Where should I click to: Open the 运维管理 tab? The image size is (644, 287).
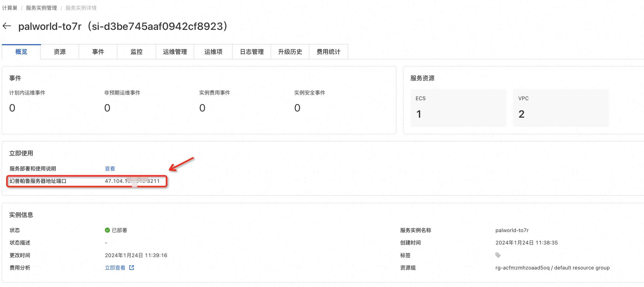(x=175, y=52)
